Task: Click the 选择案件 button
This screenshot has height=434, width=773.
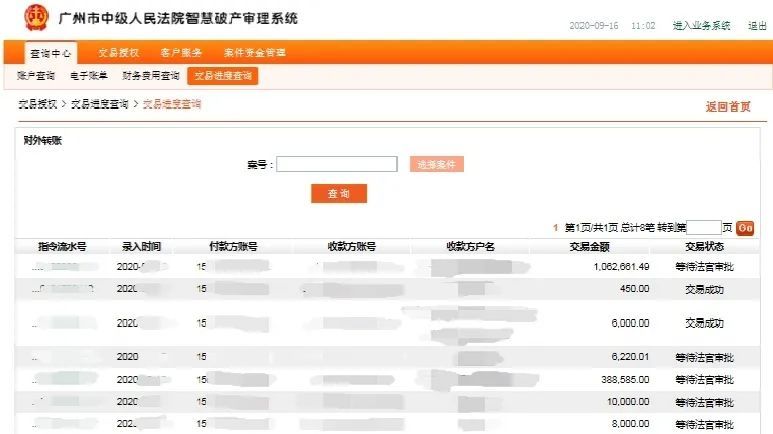Action: (x=437, y=164)
